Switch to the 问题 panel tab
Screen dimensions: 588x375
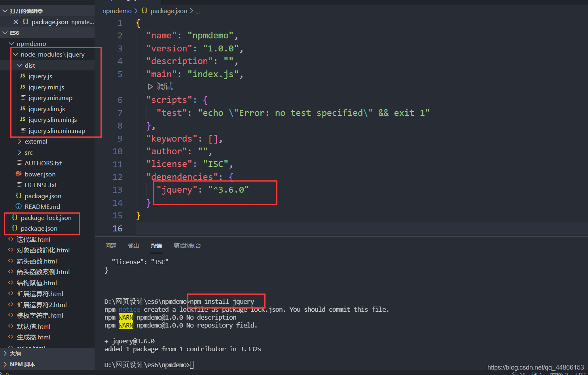[111, 246]
